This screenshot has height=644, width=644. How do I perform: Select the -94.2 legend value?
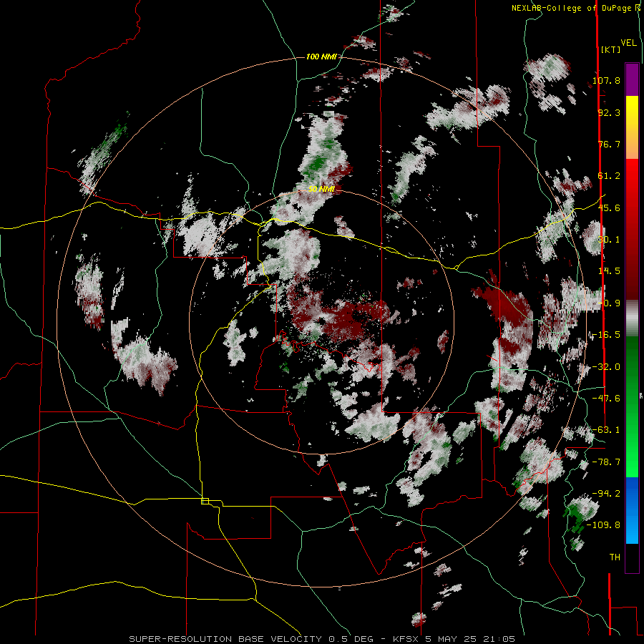(x=606, y=493)
